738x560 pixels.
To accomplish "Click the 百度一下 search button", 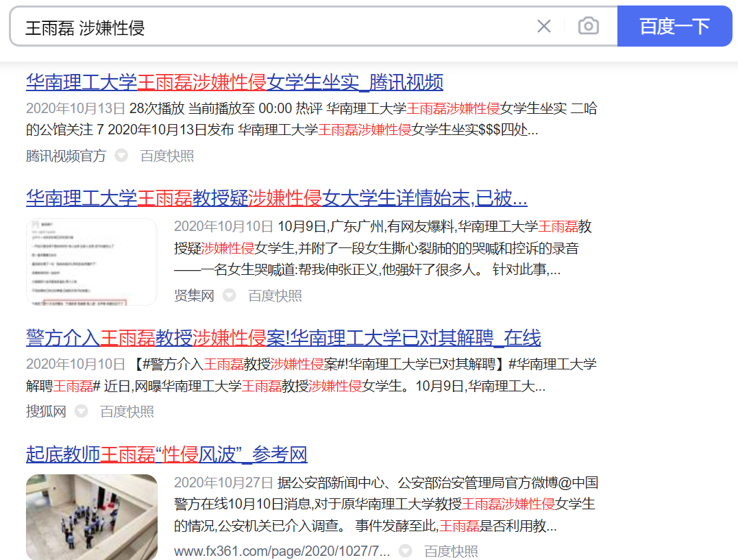I will tap(674, 26).
